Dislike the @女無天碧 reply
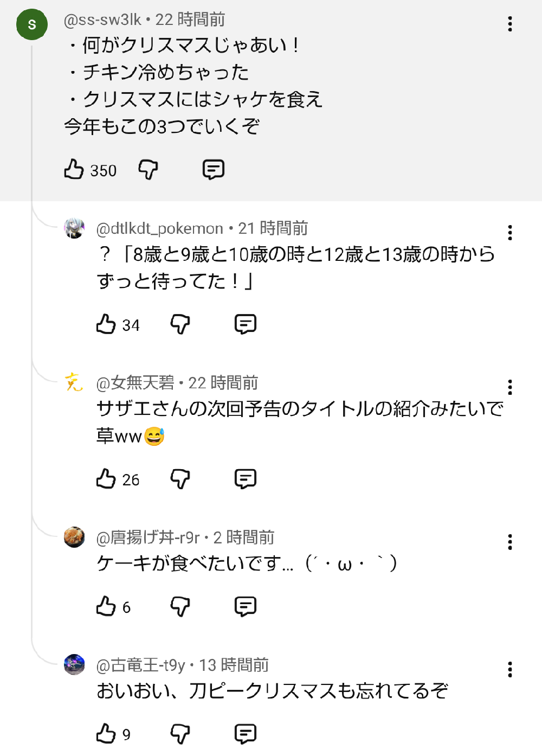This screenshot has height=756, width=542. (x=180, y=479)
